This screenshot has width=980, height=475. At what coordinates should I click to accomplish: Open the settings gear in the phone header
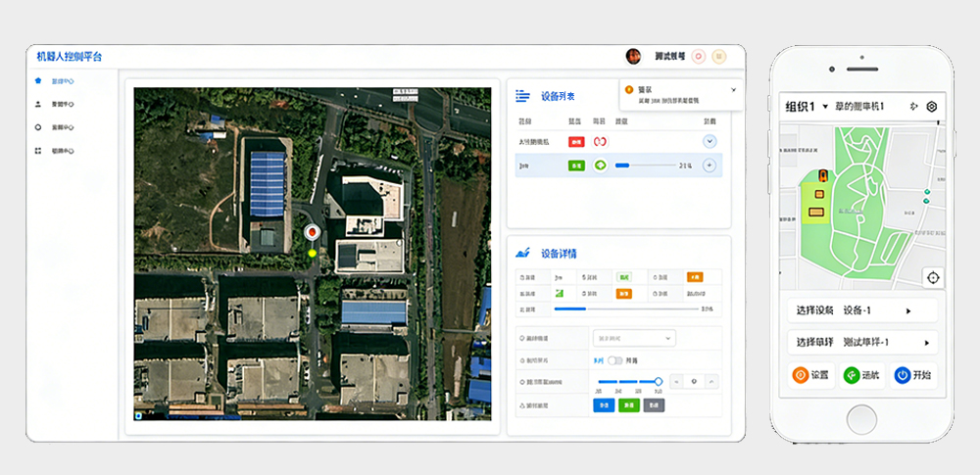coord(932,107)
